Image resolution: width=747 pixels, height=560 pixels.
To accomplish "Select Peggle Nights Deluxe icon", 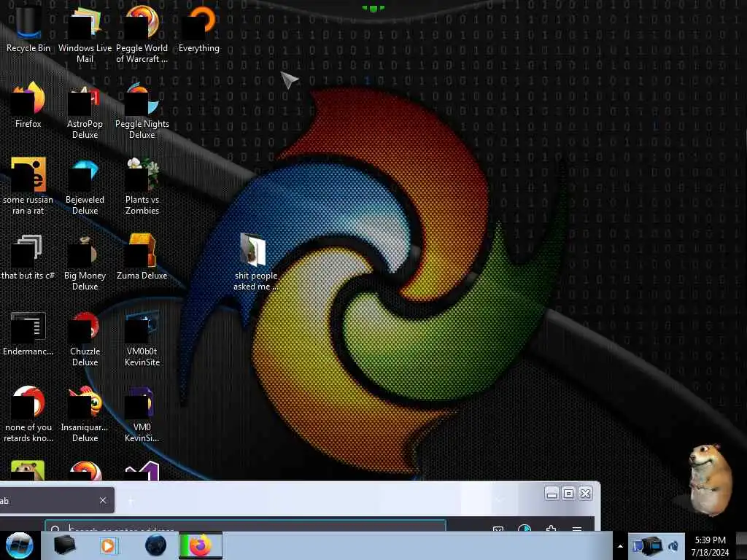I will pyautogui.click(x=142, y=111).
